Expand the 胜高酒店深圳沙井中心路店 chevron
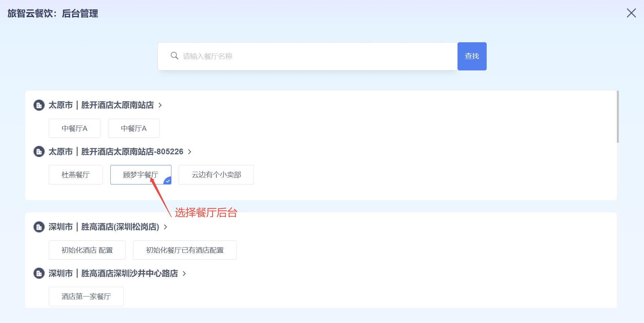This screenshot has width=644, height=323. point(184,274)
